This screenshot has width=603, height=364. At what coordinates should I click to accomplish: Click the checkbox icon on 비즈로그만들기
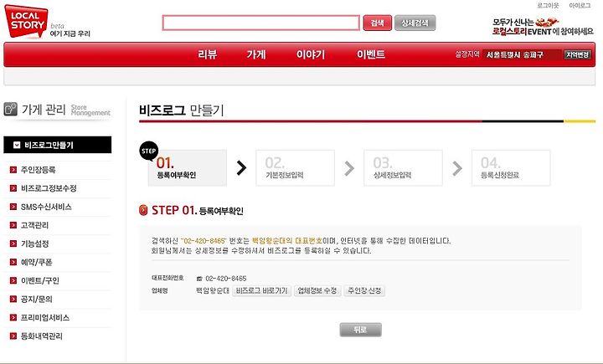(x=17, y=145)
